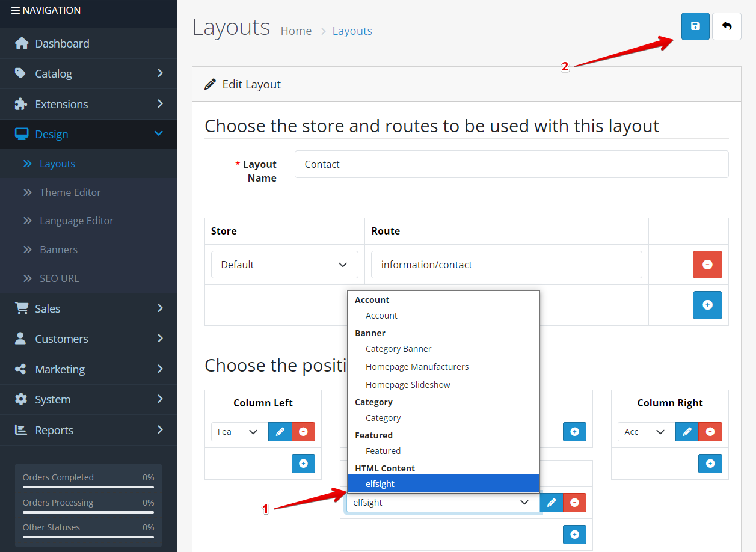
Task: Remove the information/contact route row
Action: pyautogui.click(x=707, y=265)
